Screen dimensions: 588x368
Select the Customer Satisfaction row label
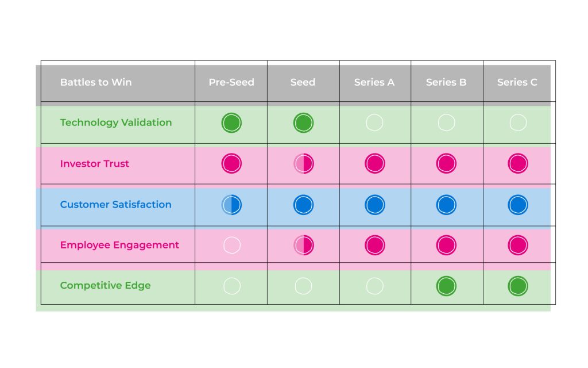tap(116, 205)
